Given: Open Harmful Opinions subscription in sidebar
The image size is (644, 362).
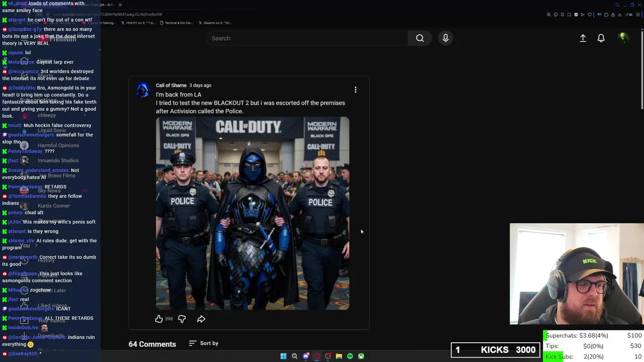Looking at the screenshot, I should (x=58, y=145).
